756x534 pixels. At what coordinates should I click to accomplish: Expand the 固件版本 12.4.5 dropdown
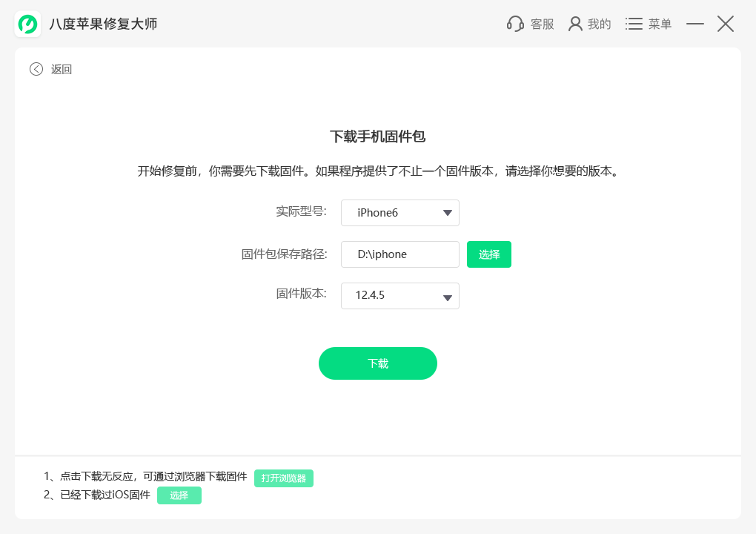pos(399,296)
